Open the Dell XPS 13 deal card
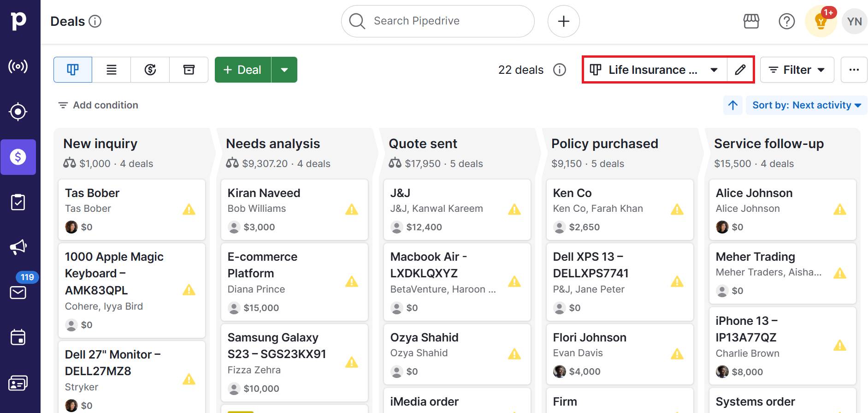The height and width of the screenshot is (413, 868). 620,282
